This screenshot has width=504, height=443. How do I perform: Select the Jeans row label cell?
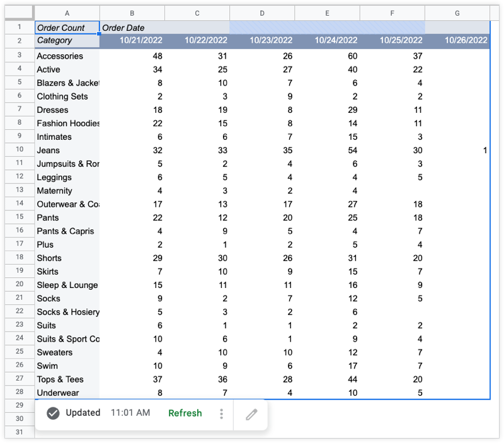(x=67, y=151)
